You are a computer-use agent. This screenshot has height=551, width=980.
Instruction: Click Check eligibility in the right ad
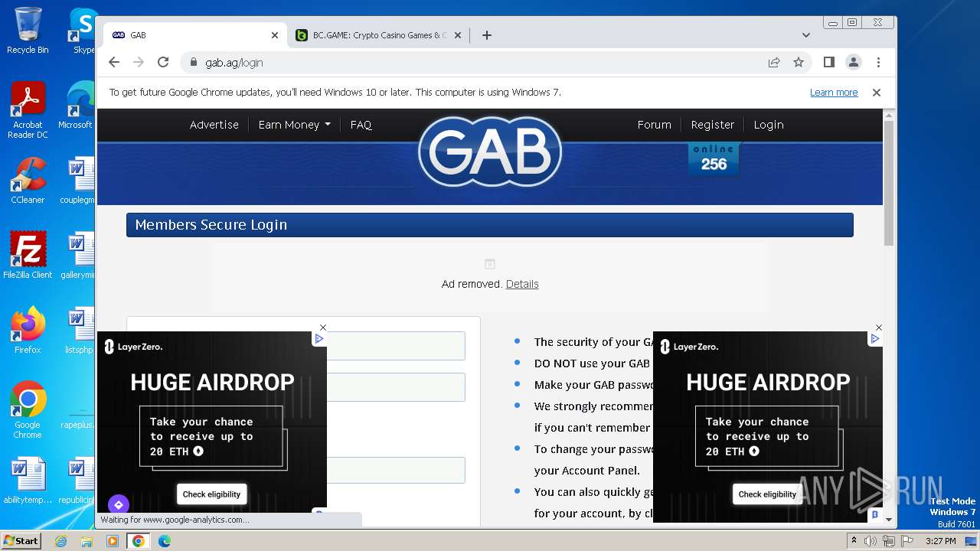(768, 494)
